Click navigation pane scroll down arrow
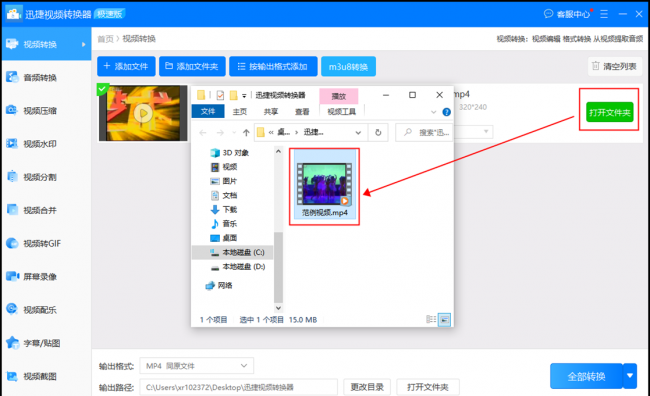This screenshot has height=396, width=650. [x=278, y=308]
